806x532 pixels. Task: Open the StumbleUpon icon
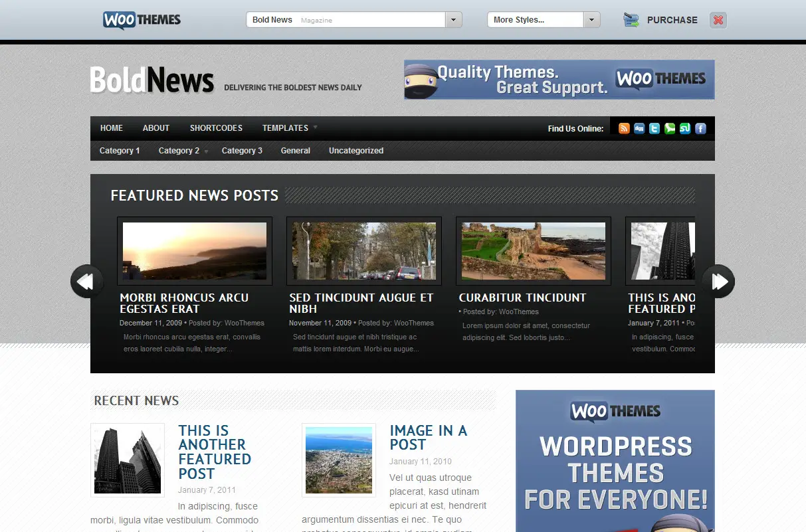click(x=685, y=129)
